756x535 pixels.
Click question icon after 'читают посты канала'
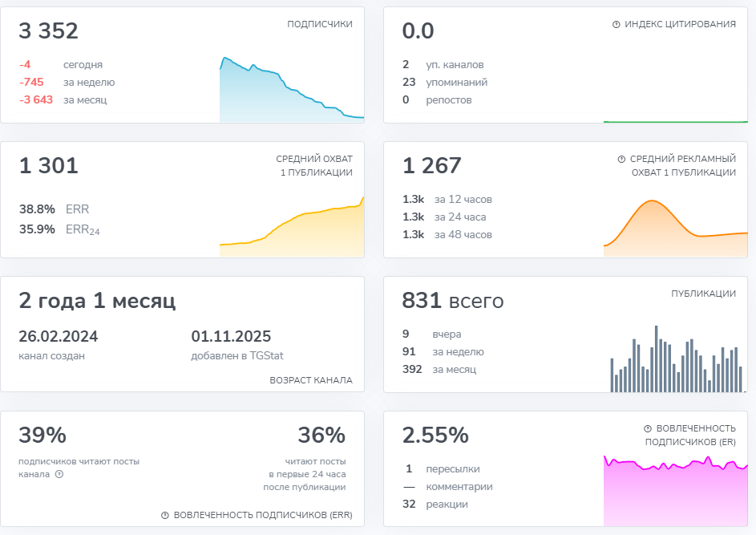point(59,474)
